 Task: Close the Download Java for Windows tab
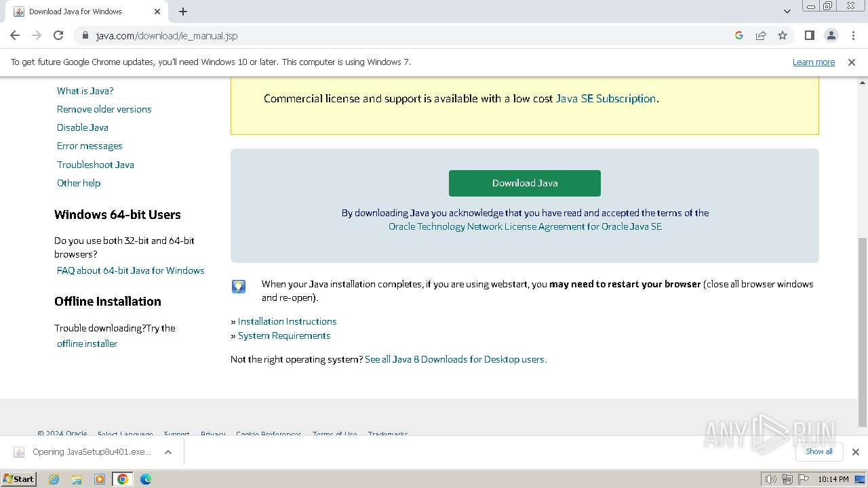(x=157, y=12)
